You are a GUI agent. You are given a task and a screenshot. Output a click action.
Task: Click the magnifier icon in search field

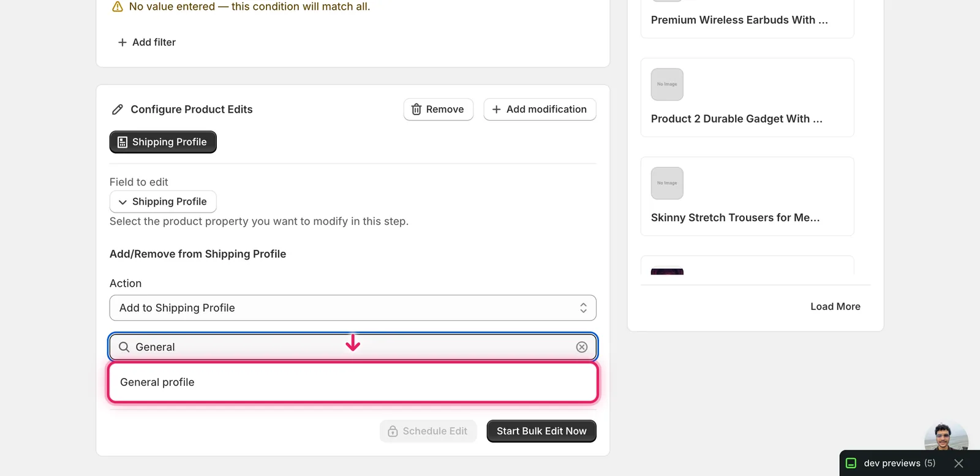pyautogui.click(x=124, y=347)
